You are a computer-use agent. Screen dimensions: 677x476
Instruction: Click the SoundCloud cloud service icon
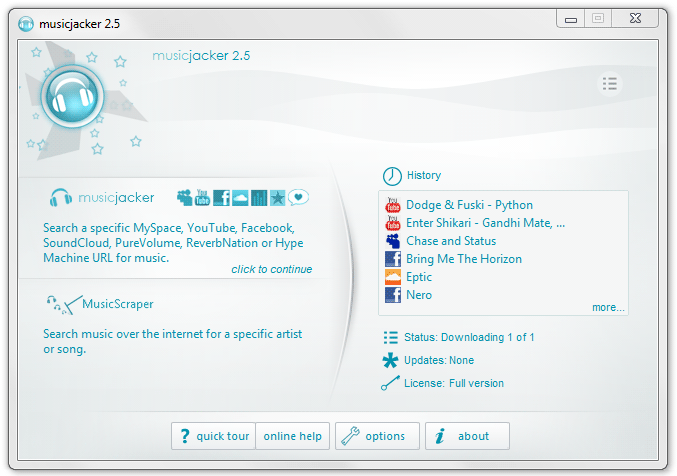pos(240,198)
